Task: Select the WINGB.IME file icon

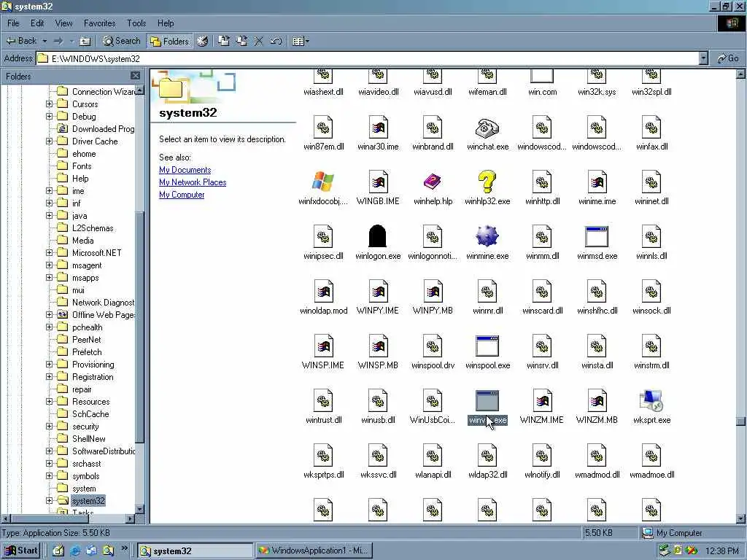Action: coord(378,182)
